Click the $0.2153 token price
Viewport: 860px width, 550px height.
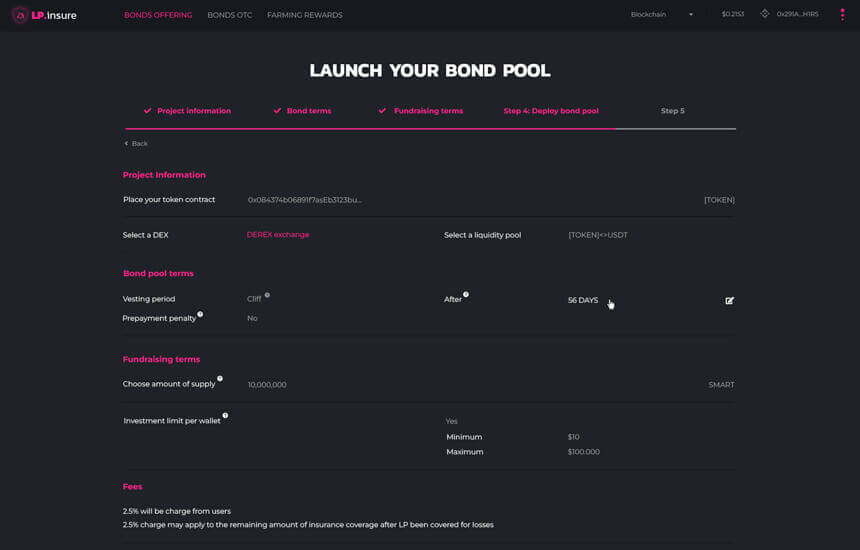pos(733,14)
